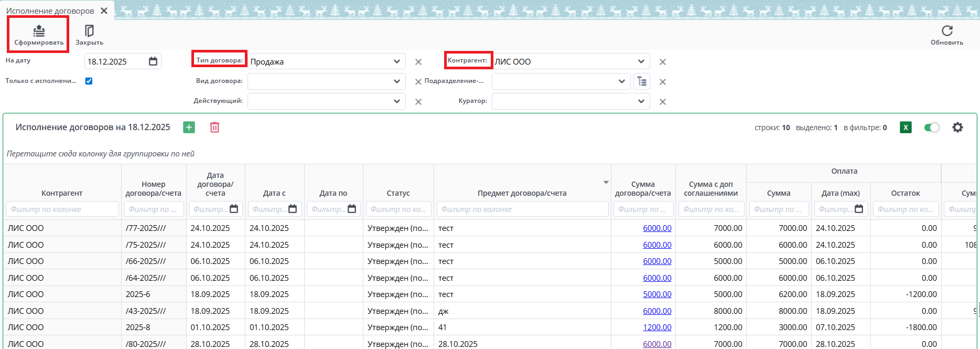Select the Исполнение договоров tab
The width and height of the screenshot is (980, 349).
coord(50,10)
